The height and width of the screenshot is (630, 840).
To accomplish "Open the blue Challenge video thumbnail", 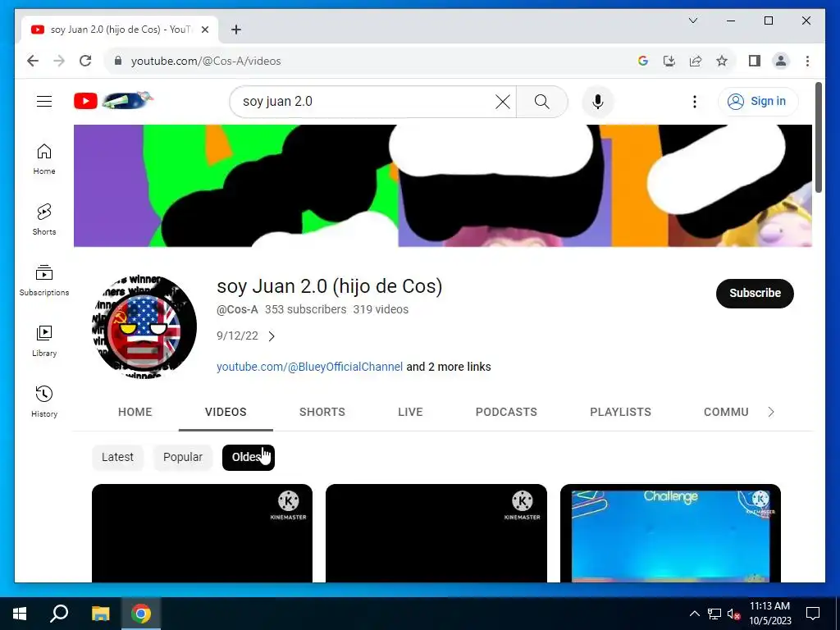I will tap(670, 533).
